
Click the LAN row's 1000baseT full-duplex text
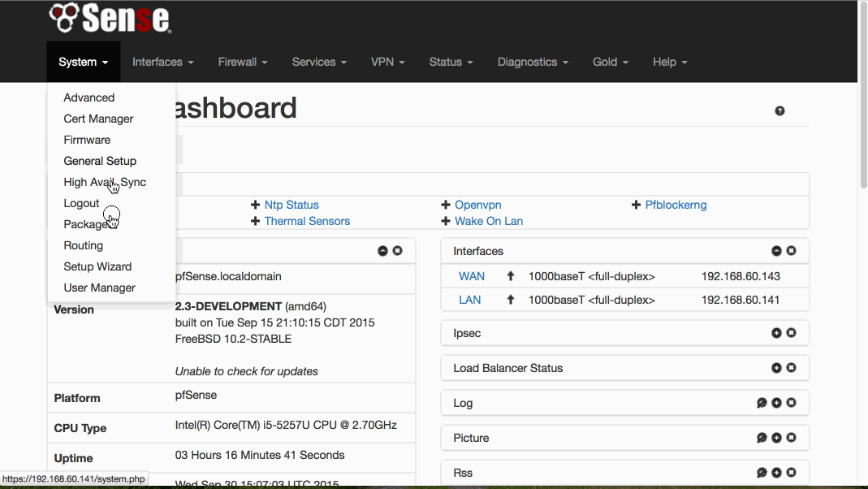[x=592, y=300]
